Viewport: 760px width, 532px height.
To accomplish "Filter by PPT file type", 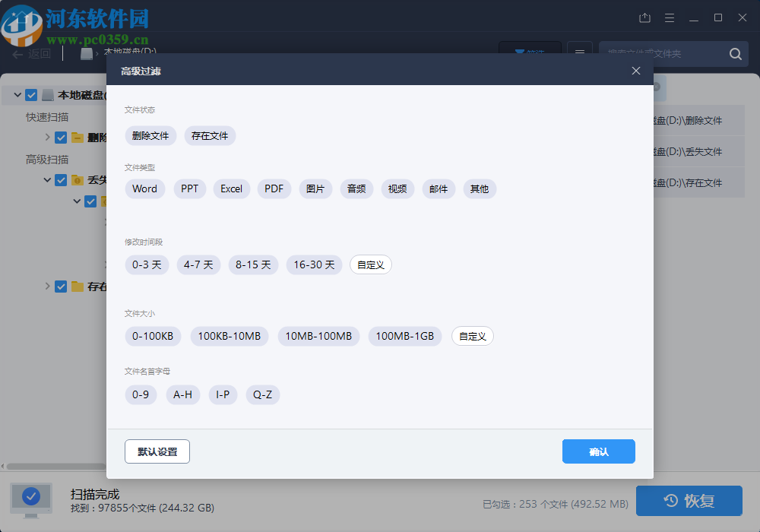I will 189,189.
